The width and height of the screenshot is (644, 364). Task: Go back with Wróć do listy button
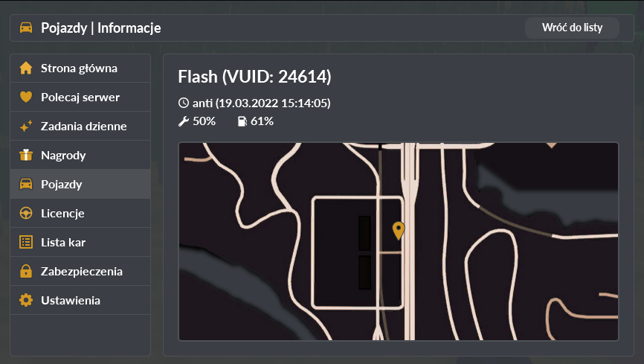click(572, 28)
